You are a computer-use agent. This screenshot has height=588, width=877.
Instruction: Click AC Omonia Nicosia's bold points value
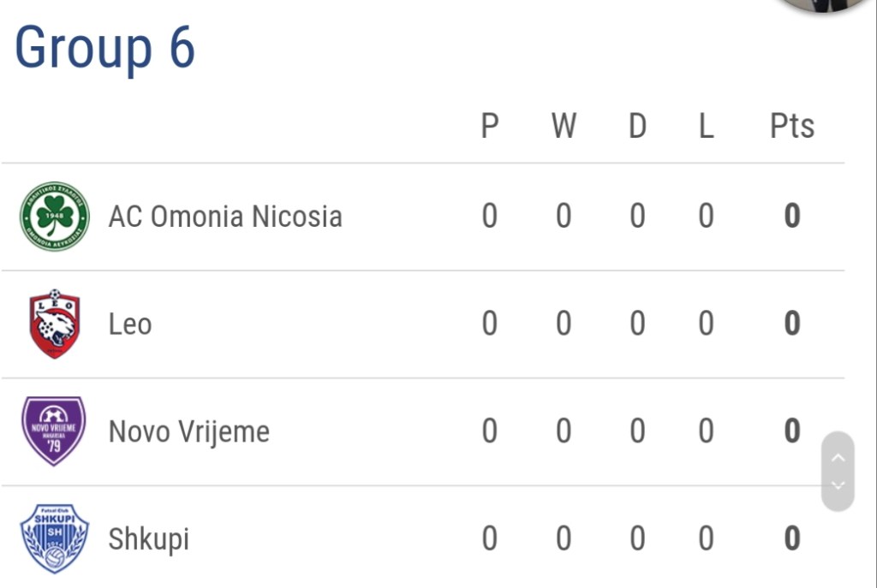(792, 217)
